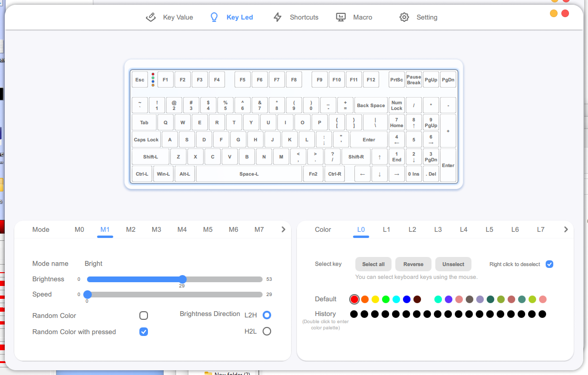The height and width of the screenshot is (375, 588).
Task: Select the left arrow key on keyboard
Action: click(x=363, y=174)
